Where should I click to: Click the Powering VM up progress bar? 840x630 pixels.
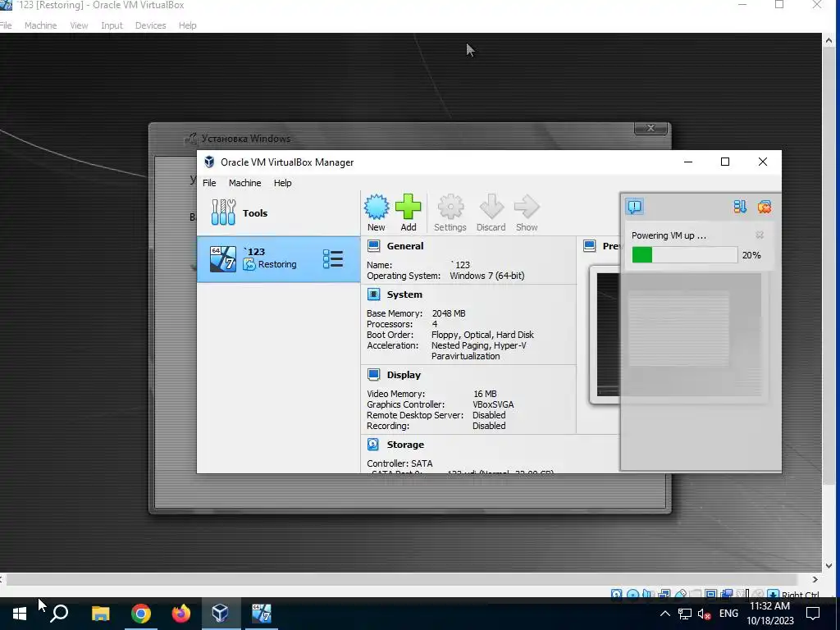(685, 255)
